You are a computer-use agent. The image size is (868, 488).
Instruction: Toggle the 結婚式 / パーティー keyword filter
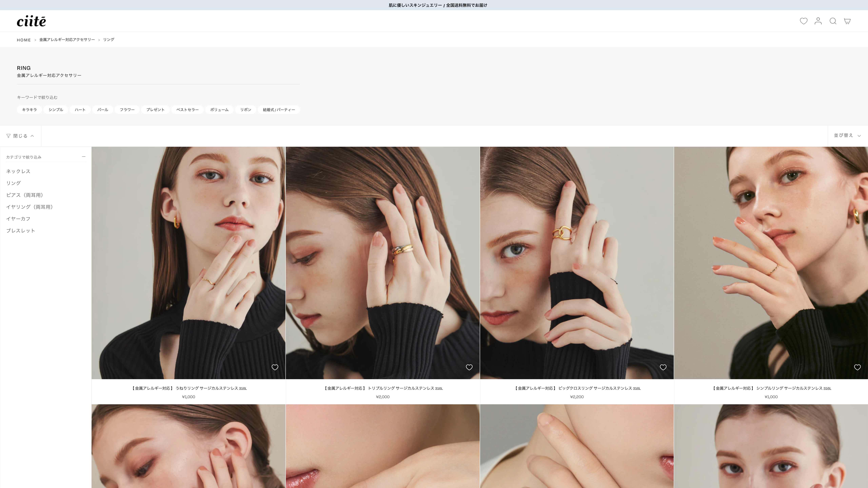(x=279, y=109)
